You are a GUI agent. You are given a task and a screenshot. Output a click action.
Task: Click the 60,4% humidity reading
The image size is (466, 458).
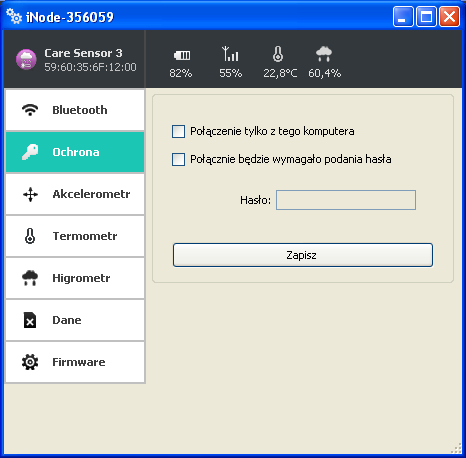click(324, 73)
